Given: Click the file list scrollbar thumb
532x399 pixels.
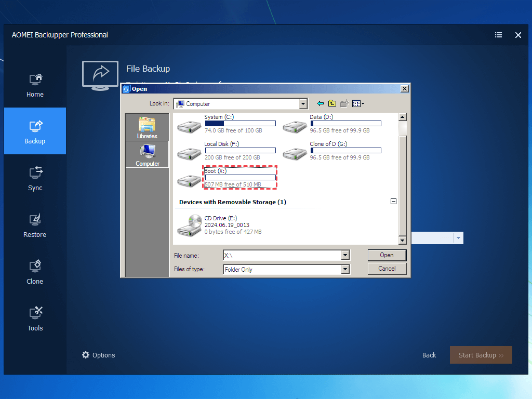Looking at the screenshot, I should click(x=403, y=185).
